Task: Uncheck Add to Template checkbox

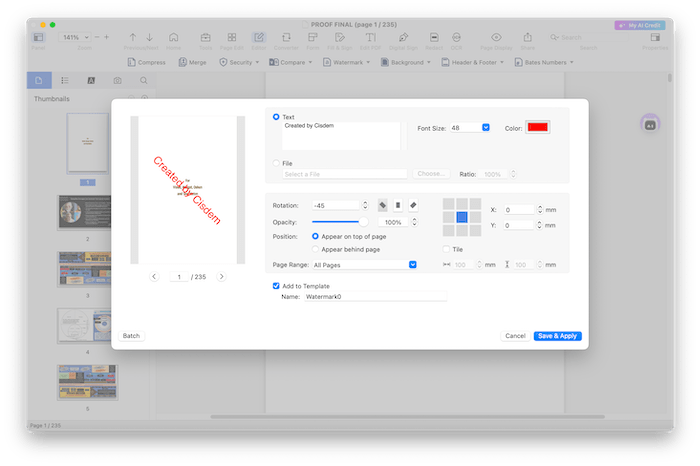Action: [276, 286]
